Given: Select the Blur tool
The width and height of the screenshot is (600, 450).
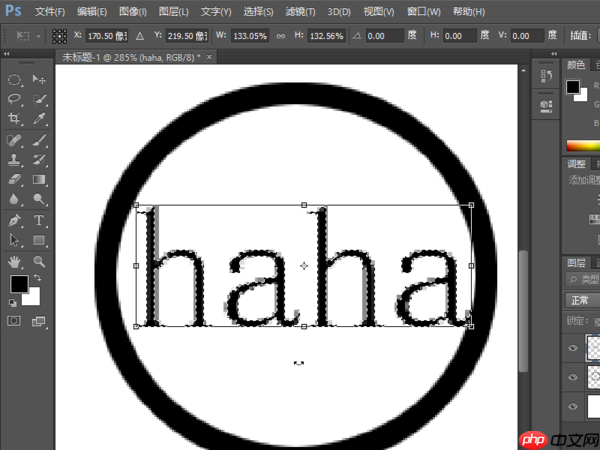Looking at the screenshot, I should tap(14, 199).
